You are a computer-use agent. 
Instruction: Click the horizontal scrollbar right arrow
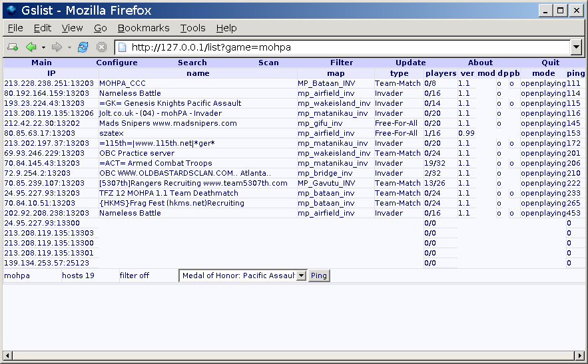[x=581, y=355]
